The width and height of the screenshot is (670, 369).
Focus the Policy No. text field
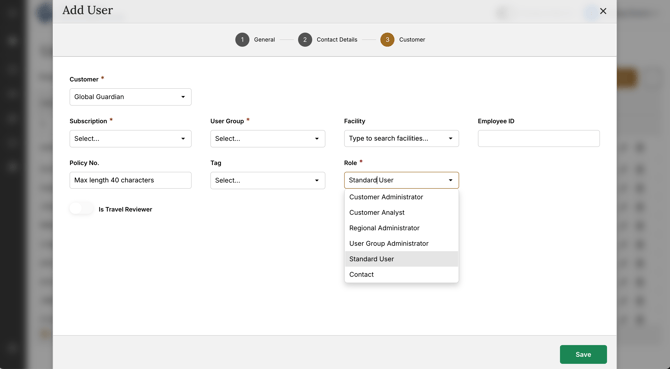coord(130,180)
